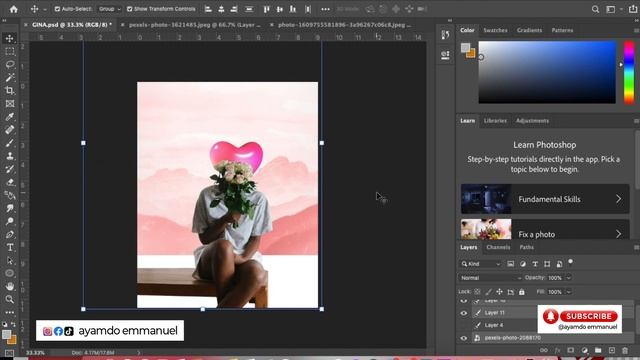Click the new adjustment layer icon

[x=584, y=350]
